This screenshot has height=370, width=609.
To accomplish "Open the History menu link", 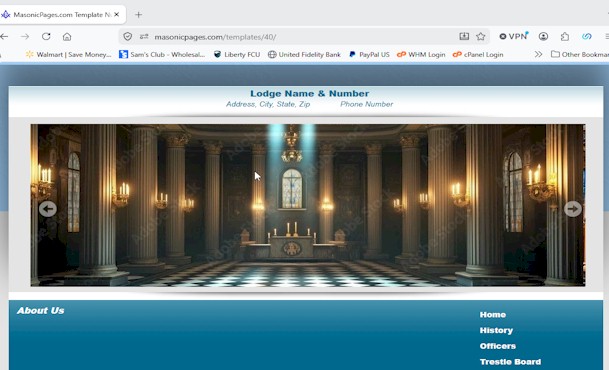I will 496,330.
